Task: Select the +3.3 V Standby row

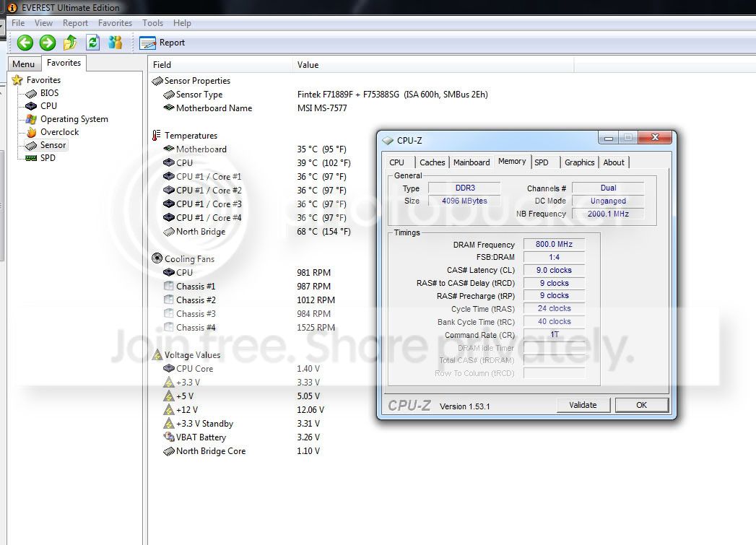Action: 241,424
